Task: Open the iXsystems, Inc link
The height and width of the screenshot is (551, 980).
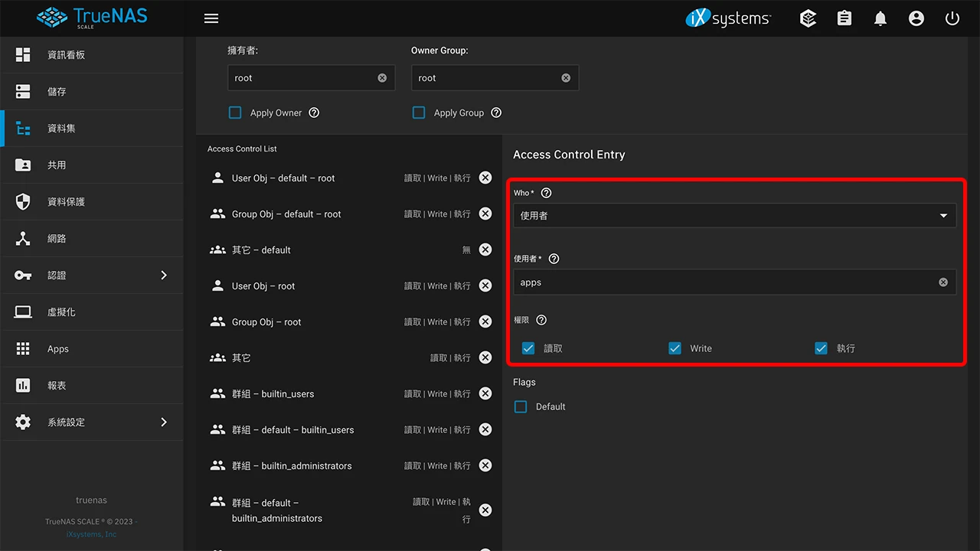Action: [x=91, y=534]
